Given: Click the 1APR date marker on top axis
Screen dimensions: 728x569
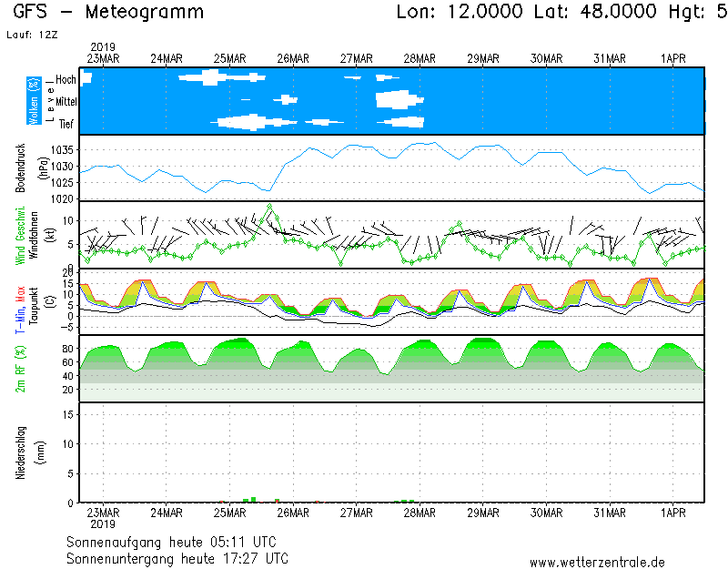Looking at the screenshot, I should pyautogui.click(x=672, y=58).
